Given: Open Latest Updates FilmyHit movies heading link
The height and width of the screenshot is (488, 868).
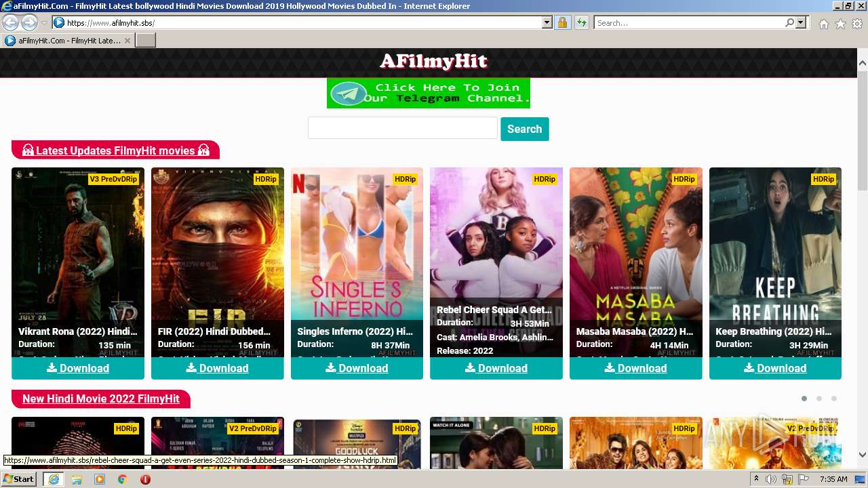Looking at the screenshot, I should (x=116, y=150).
